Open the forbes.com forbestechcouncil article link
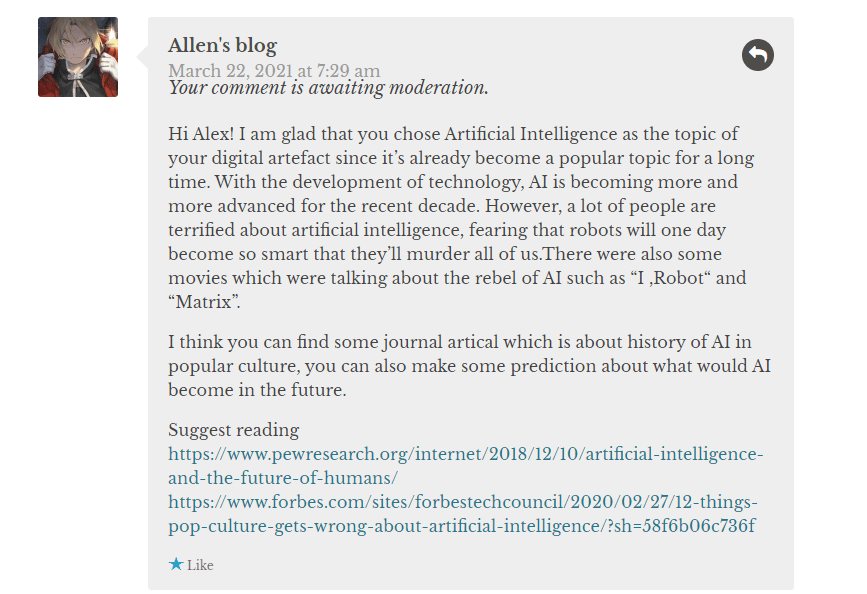The height and width of the screenshot is (594, 867). tap(463, 502)
